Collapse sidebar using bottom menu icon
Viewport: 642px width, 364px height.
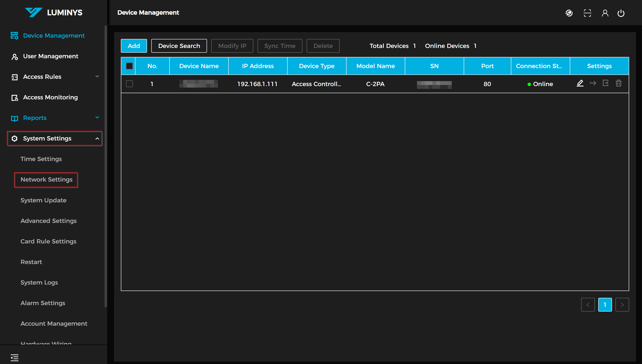[15, 358]
